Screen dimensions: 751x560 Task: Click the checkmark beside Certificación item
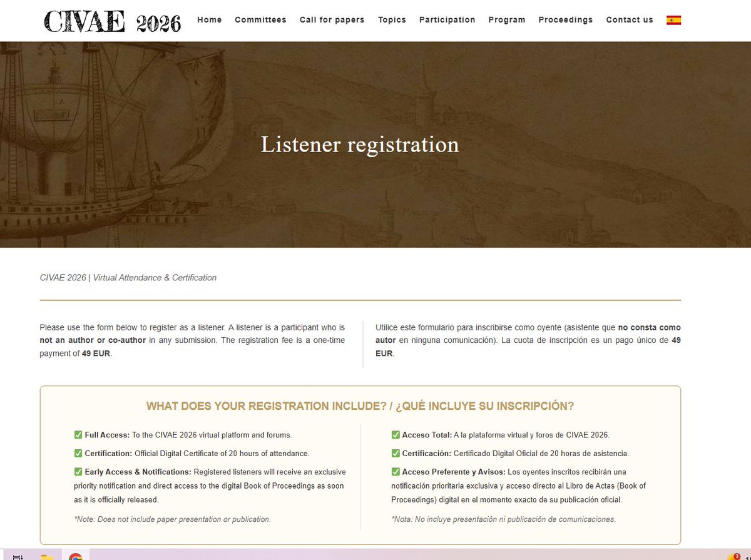[x=396, y=454]
